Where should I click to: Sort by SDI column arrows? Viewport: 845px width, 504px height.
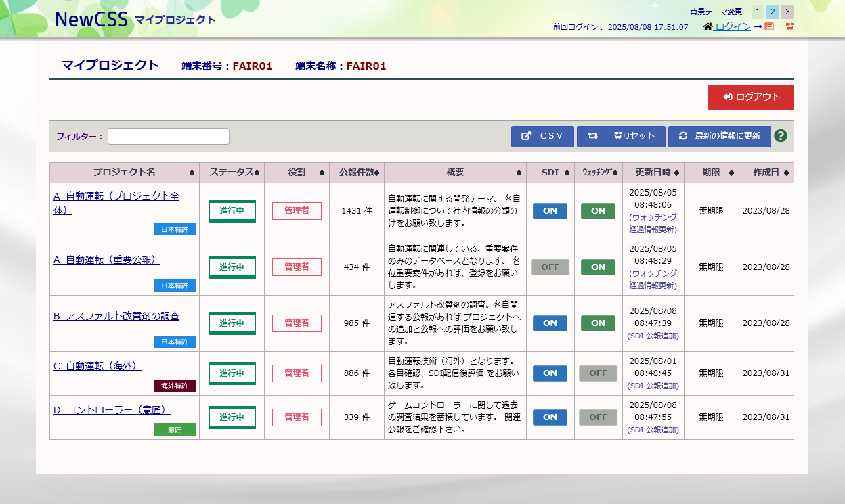(565, 173)
